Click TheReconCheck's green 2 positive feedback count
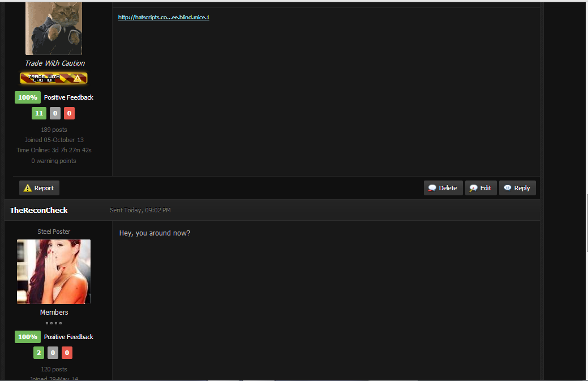Image resolution: width=588 pixels, height=381 pixels. (38, 353)
